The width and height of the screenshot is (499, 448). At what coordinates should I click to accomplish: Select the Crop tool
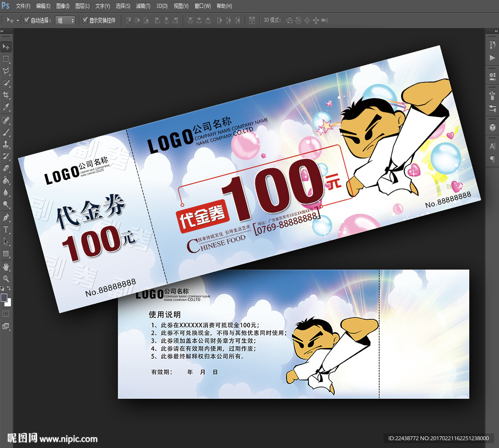click(x=6, y=95)
